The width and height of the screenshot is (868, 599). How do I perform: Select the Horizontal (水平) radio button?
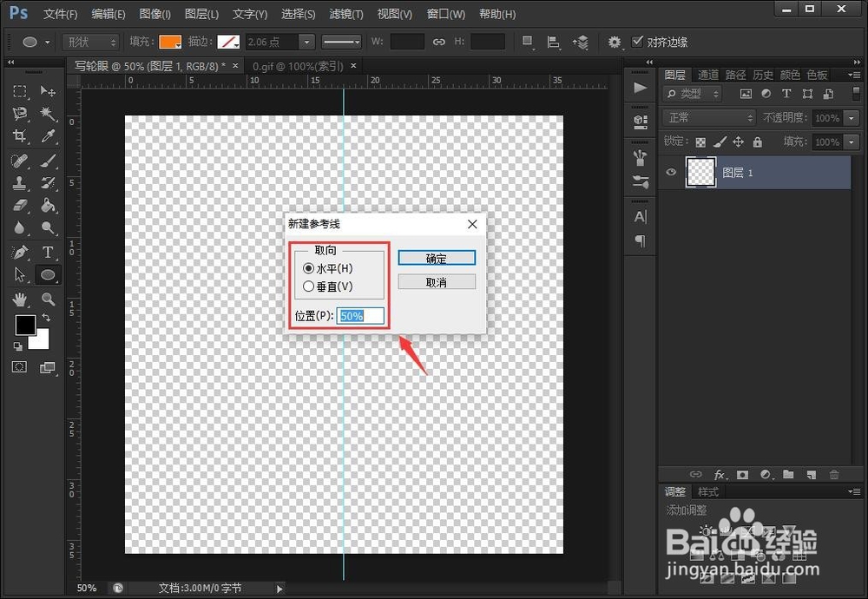308,268
